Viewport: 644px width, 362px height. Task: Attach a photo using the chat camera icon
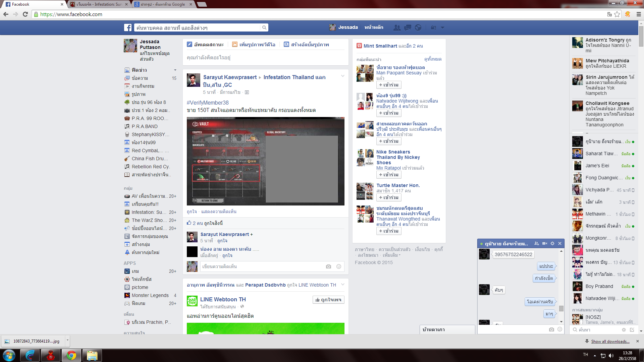[x=551, y=329]
